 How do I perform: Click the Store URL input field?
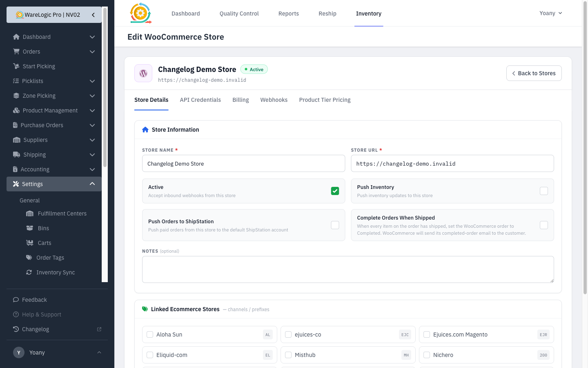click(x=452, y=164)
